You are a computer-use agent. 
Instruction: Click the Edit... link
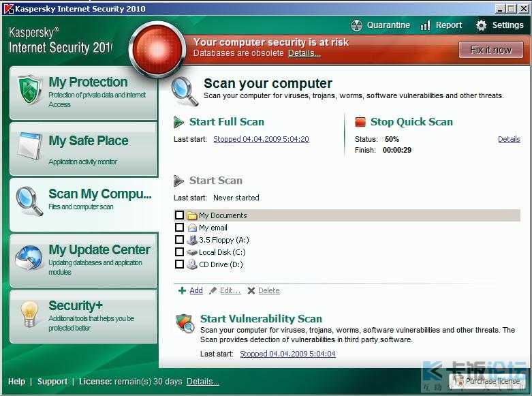(x=230, y=291)
